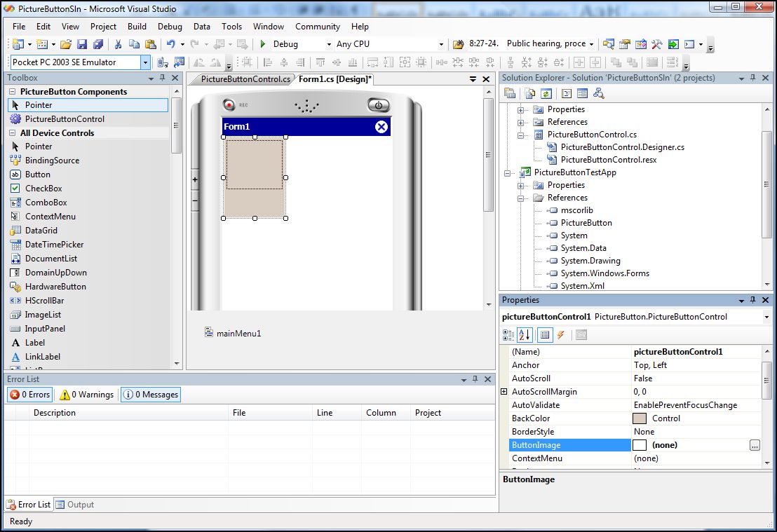
Task: Toggle the 0 Messages filter
Action: 151,395
